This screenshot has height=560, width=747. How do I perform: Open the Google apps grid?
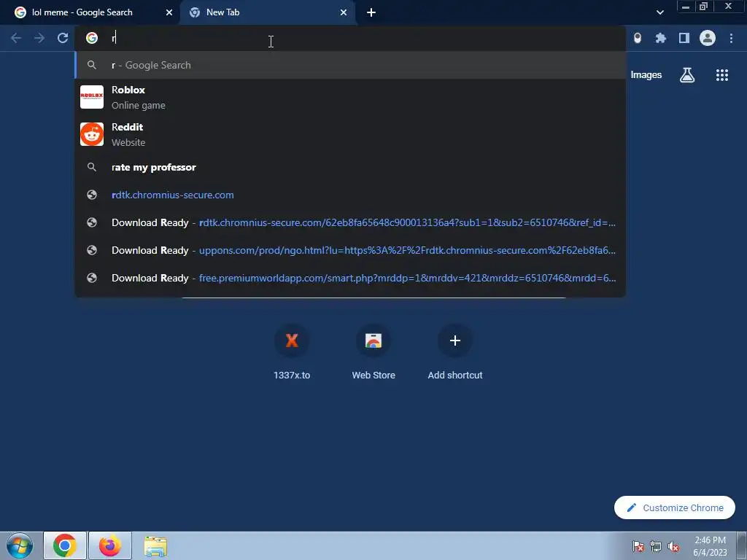tap(722, 75)
